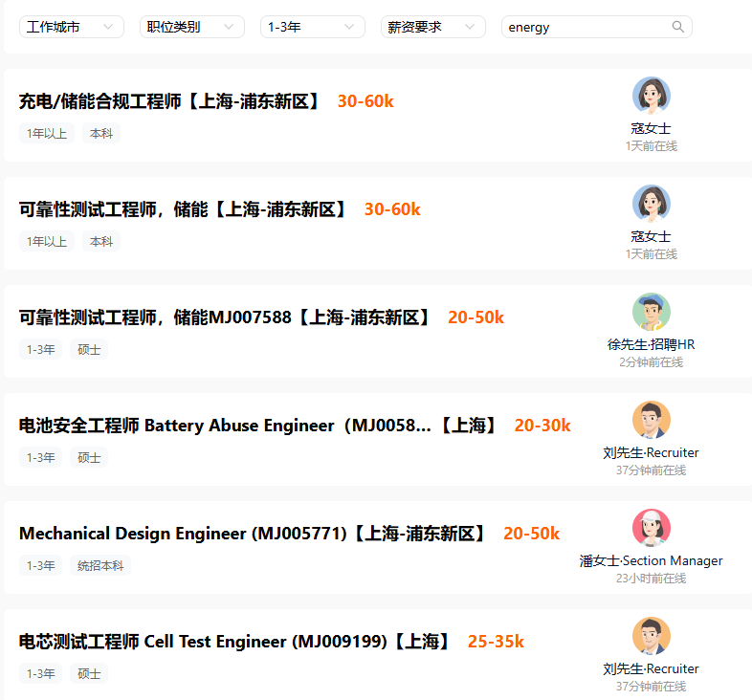Open Cell Test Engineer (MJ009199) listing

pos(235,642)
